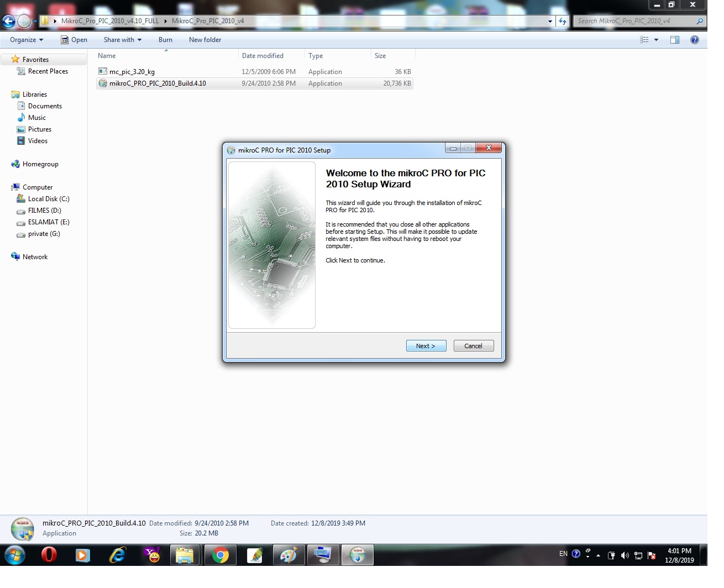Click Burn in the Explorer toolbar
Image resolution: width=724 pixels, height=588 pixels.
tap(165, 40)
